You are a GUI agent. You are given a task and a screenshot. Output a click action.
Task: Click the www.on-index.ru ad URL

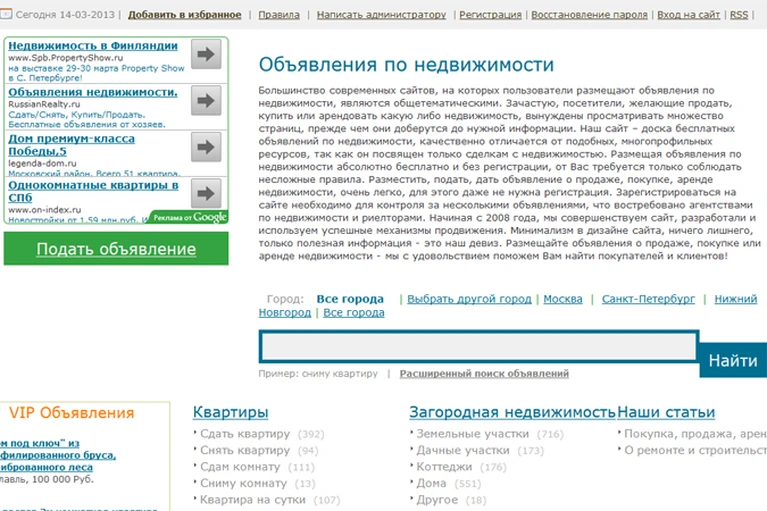[x=45, y=210]
